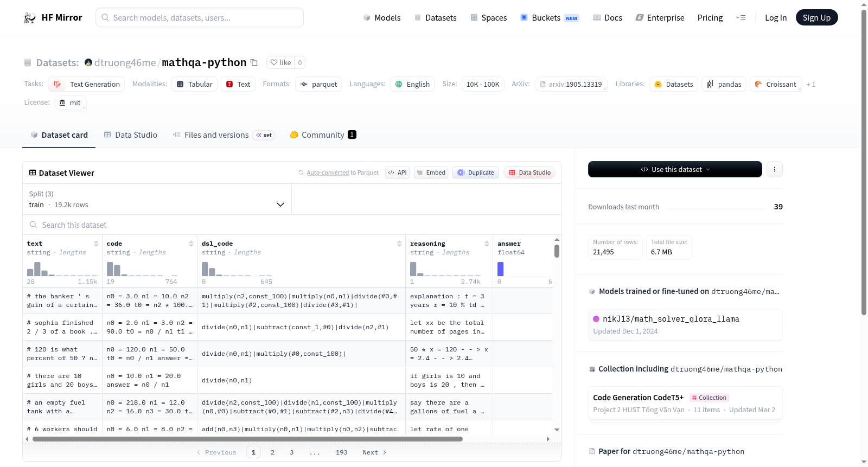Click the table horizontal scrollbar
This screenshot has height=467, width=868.
coord(247,439)
